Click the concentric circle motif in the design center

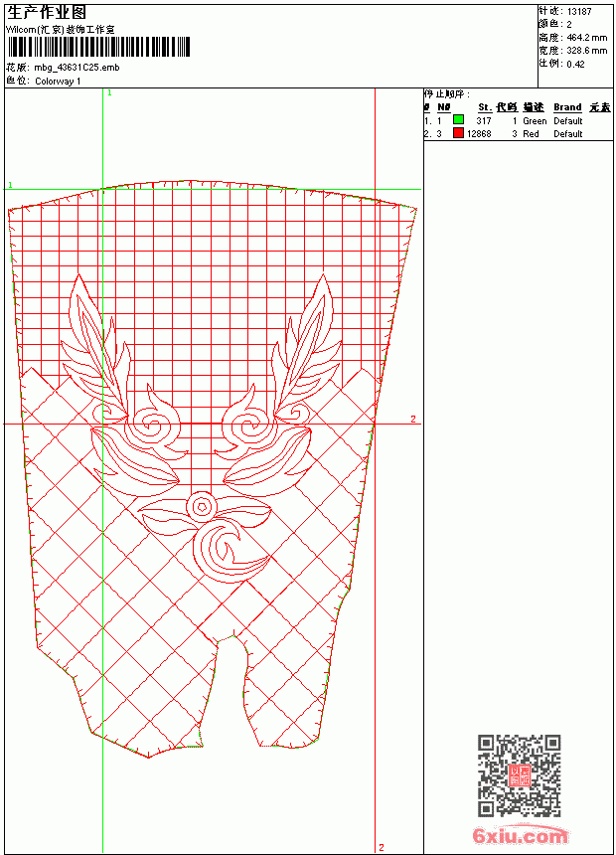click(202, 507)
